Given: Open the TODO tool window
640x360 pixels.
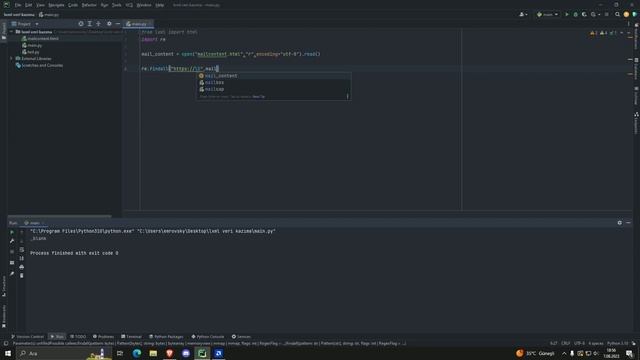Looking at the screenshot, I should [x=78, y=337].
